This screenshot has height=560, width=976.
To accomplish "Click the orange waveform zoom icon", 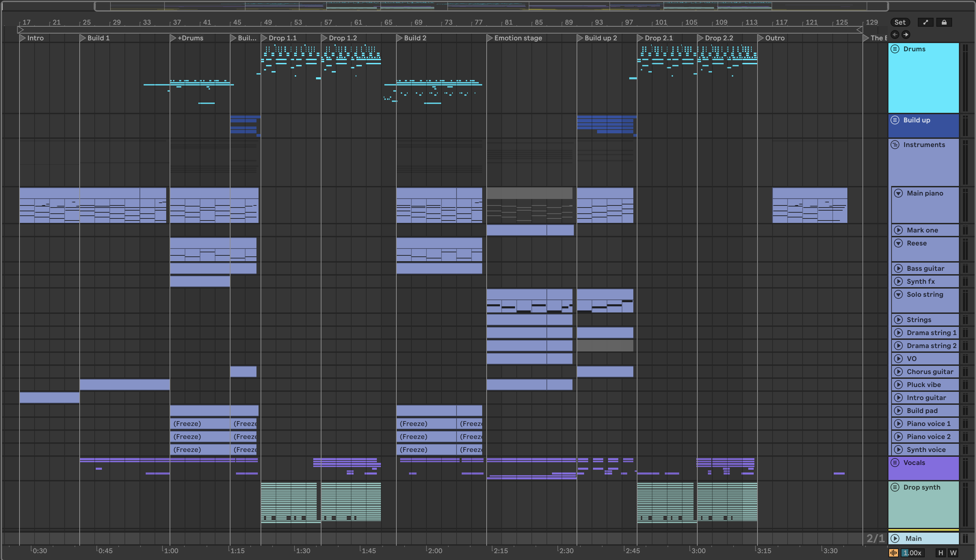I will [893, 553].
